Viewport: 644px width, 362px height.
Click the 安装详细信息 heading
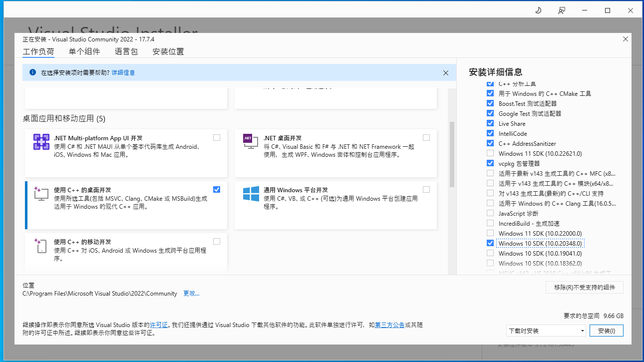coord(496,72)
